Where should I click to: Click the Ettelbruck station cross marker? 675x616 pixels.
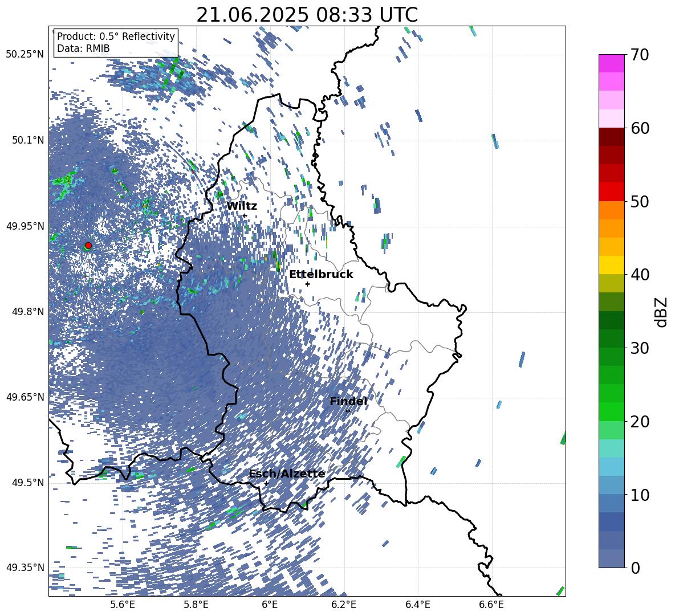[x=307, y=284]
